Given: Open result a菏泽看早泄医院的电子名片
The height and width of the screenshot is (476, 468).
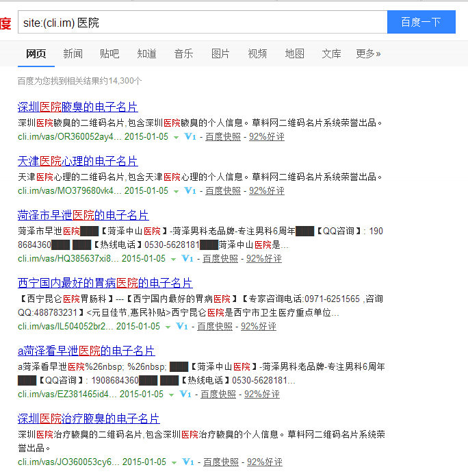Looking at the screenshot, I should click(x=86, y=351).
